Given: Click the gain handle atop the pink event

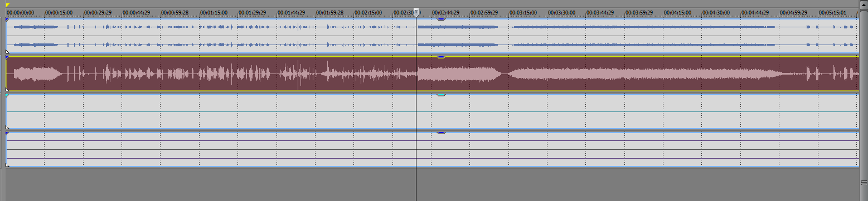Looking at the screenshot, I should point(441,57).
